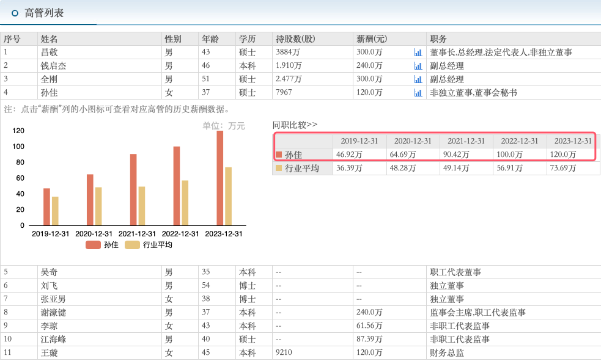Image resolution: width=601 pixels, height=364 pixels.
Task: Select the name 江海峰 in row 10
Action: tap(53, 339)
